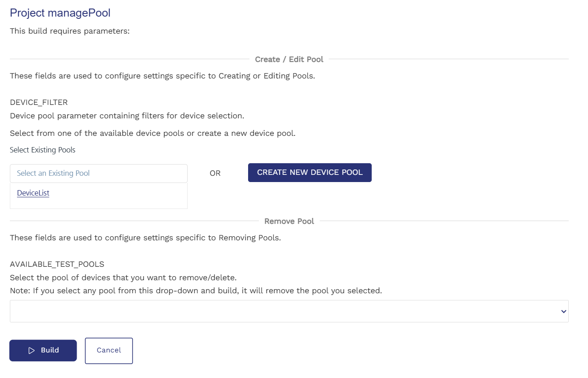Choose the DeviceList pool option
The image size is (588, 378).
(33, 193)
